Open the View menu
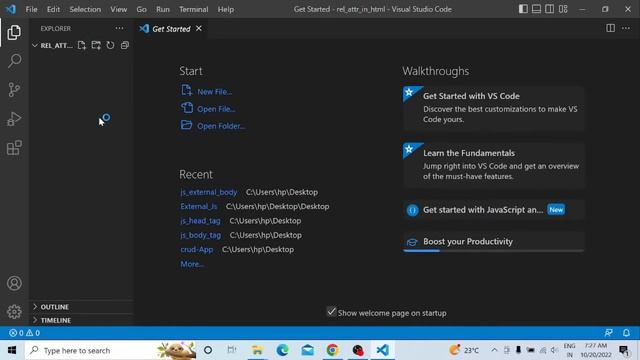Image resolution: width=640 pixels, height=360 pixels. point(118,9)
